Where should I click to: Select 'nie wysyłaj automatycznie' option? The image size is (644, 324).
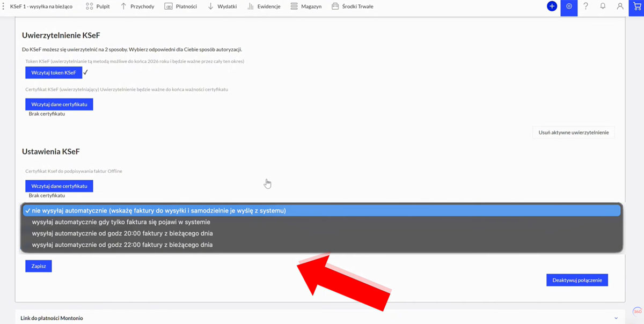(x=159, y=211)
